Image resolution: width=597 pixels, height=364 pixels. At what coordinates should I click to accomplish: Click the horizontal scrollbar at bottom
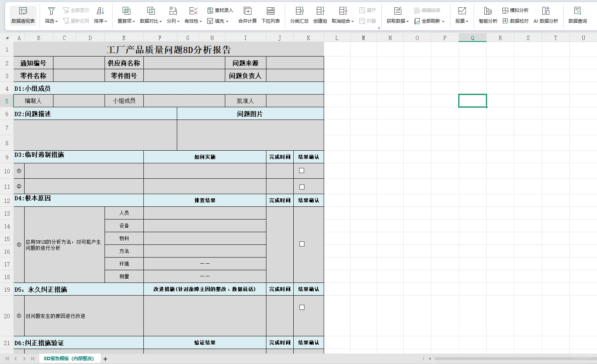point(515,359)
